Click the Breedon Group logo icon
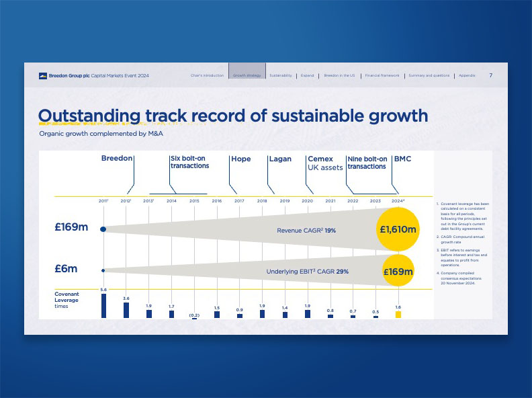The height and width of the screenshot is (398, 532). click(43, 76)
